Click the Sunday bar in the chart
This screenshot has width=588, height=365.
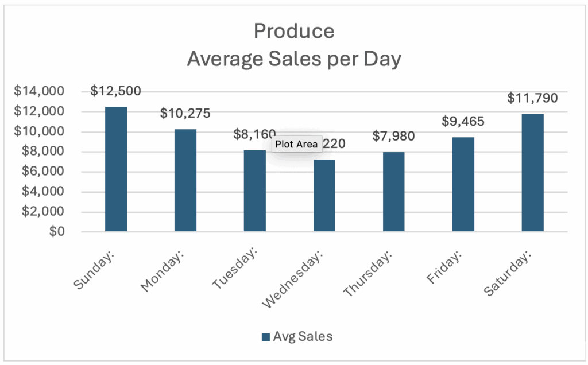point(115,169)
